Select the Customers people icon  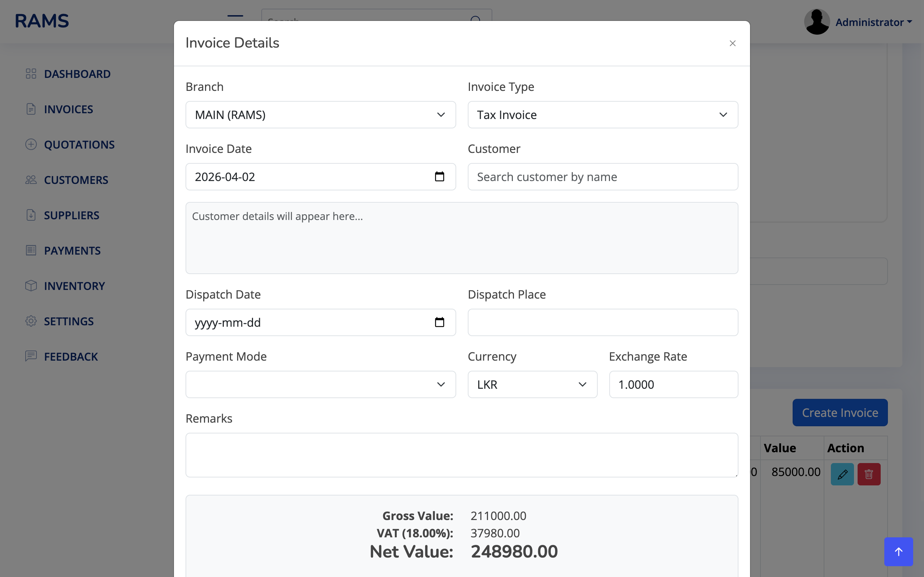[x=31, y=179]
